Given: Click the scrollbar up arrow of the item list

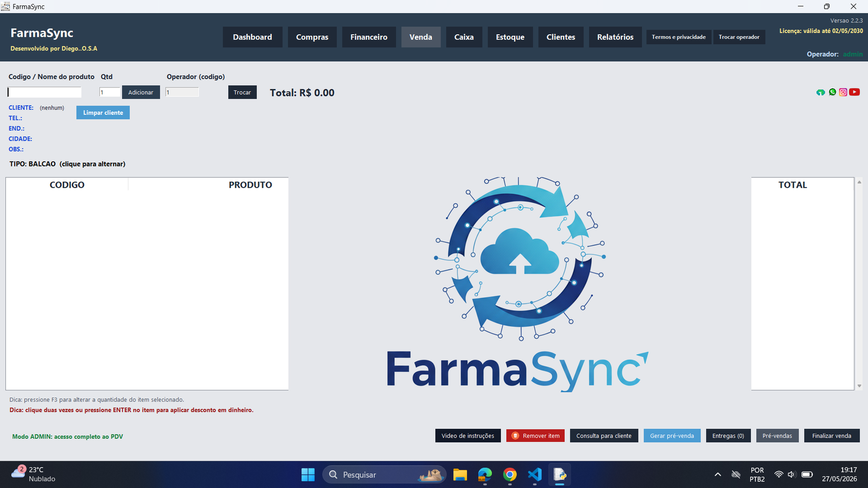Looking at the screenshot, I should pos(859,182).
